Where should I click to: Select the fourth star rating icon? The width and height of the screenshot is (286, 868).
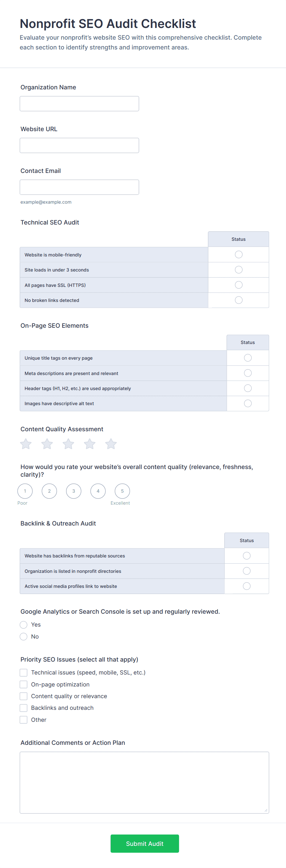pos(89,444)
